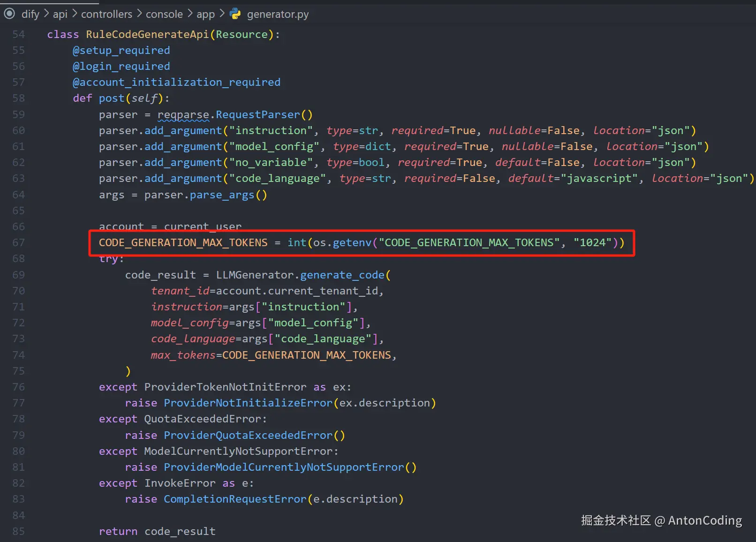This screenshot has width=756, height=542.
Task: Click the parse_args method call
Action: 222,195
